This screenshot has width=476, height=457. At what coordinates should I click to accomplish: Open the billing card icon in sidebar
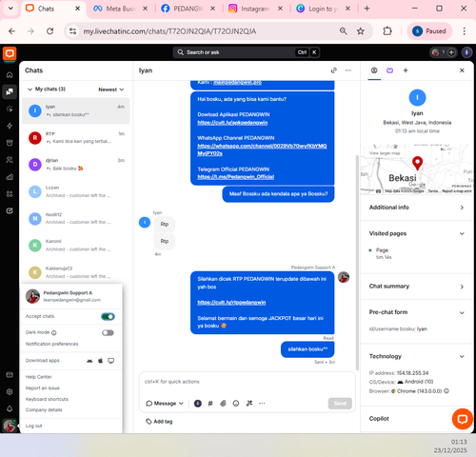10,375
